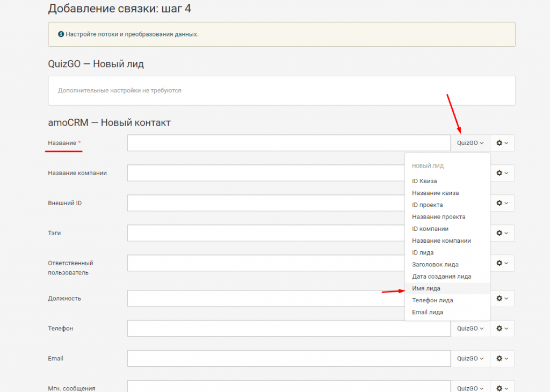Select "Дата создания лида" option
550x392 pixels.
tap(442, 277)
